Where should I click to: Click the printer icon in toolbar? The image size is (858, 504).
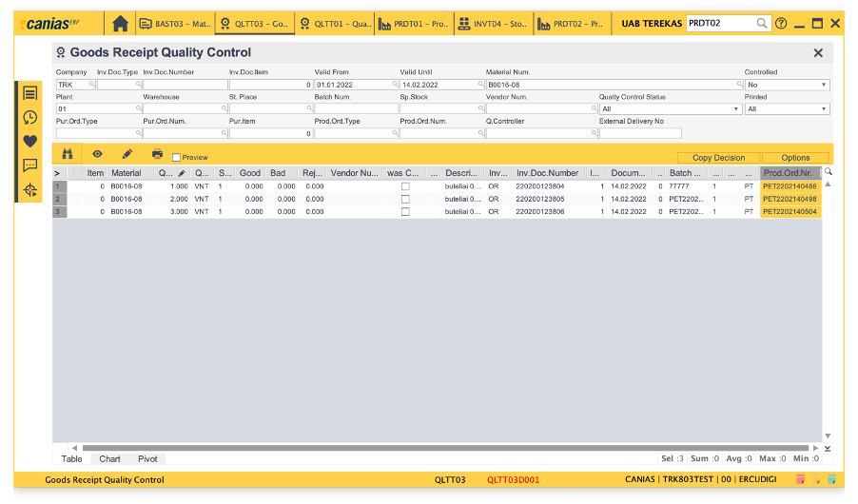(x=157, y=154)
